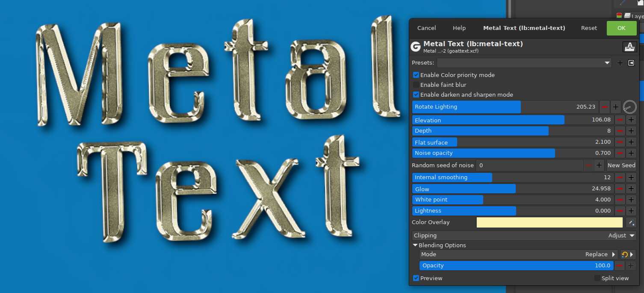Increase White point value
The height and width of the screenshot is (293, 644).
point(631,200)
